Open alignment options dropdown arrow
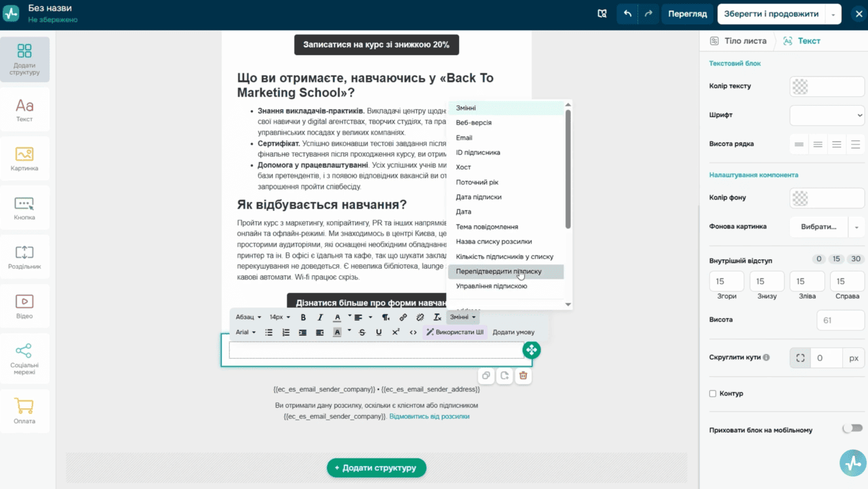 (369, 317)
